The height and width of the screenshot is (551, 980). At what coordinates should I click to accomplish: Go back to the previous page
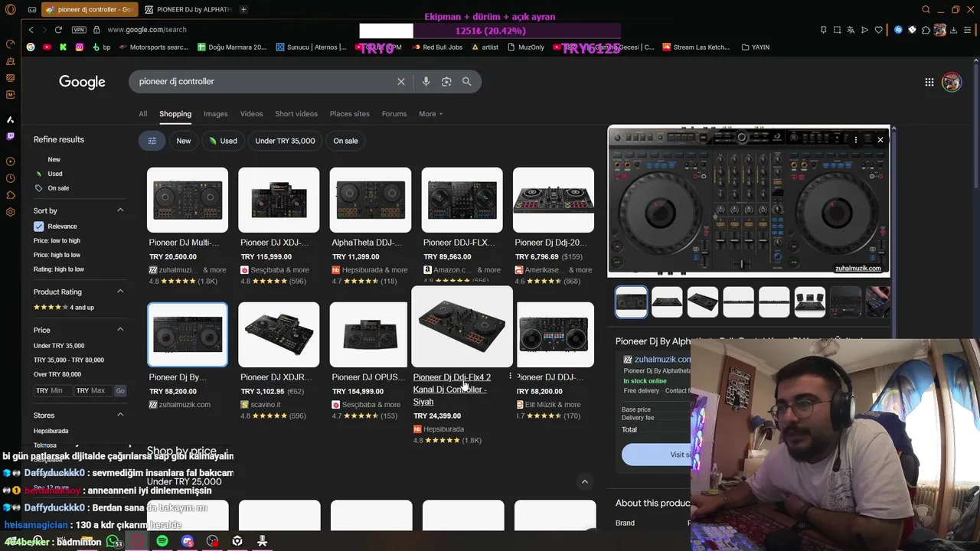[x=31, y=30]
